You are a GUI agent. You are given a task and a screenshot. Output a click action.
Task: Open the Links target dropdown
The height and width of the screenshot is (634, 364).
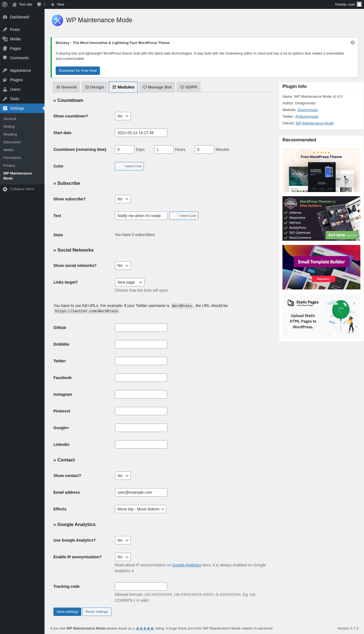click(130, 282)
